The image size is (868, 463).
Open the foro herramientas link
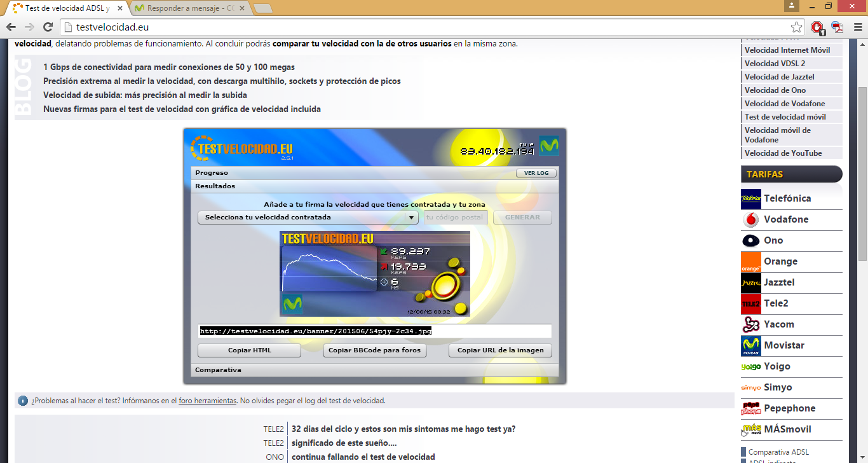pos(208,401)
